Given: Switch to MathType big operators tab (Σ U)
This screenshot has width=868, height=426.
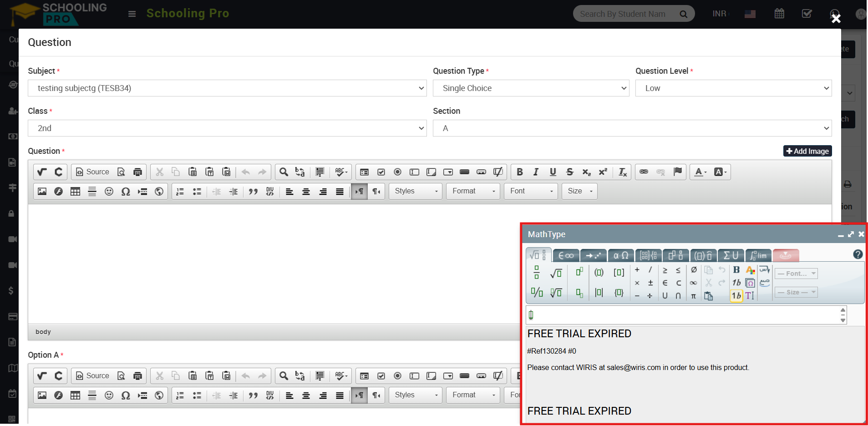Looking at the screenshot, I should pyautogui.click(x=731, y=255).
